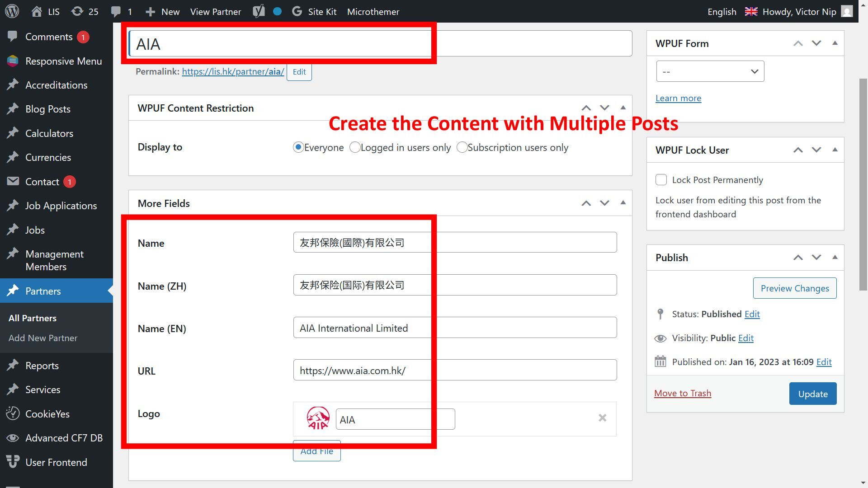Open the Yoast SEO icon
This screenshot has width=868, height=488.
pos(259,11)
